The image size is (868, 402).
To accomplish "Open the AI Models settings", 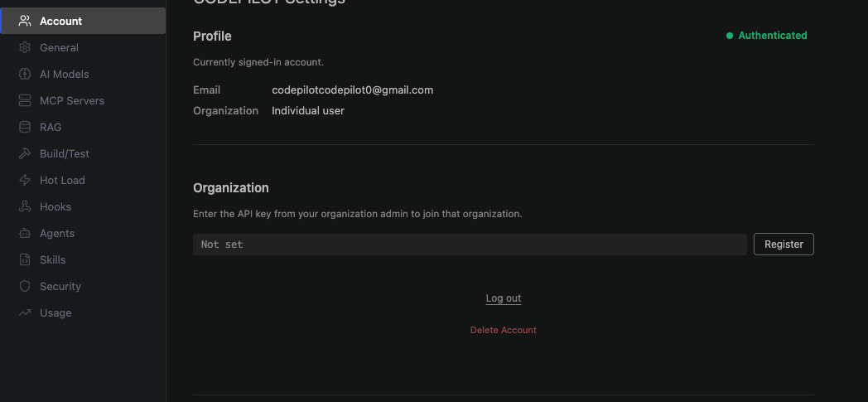I will 83,75.
